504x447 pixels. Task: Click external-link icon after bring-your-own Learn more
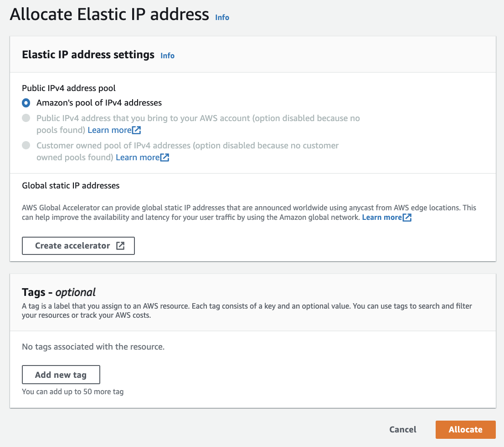(137, 130)
